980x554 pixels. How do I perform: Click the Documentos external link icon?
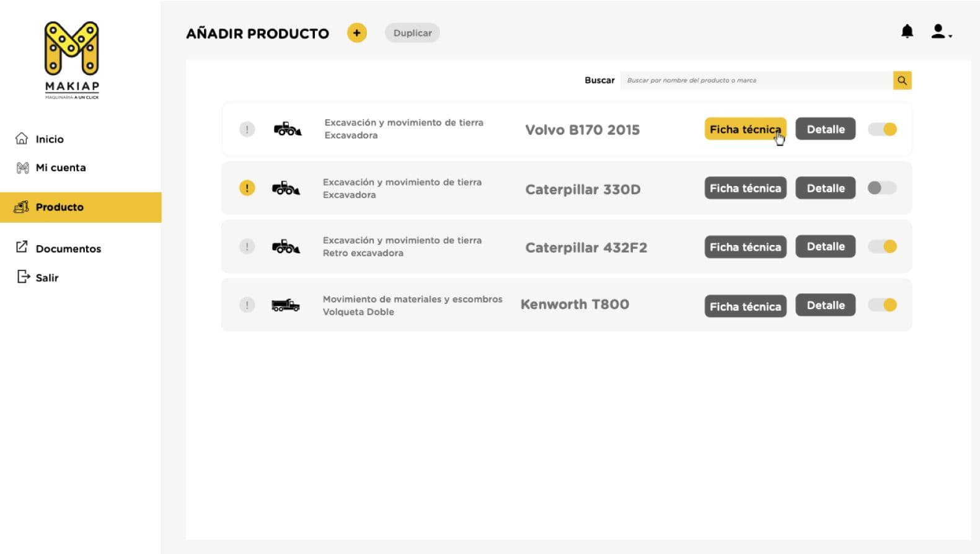tap(22, 247)
